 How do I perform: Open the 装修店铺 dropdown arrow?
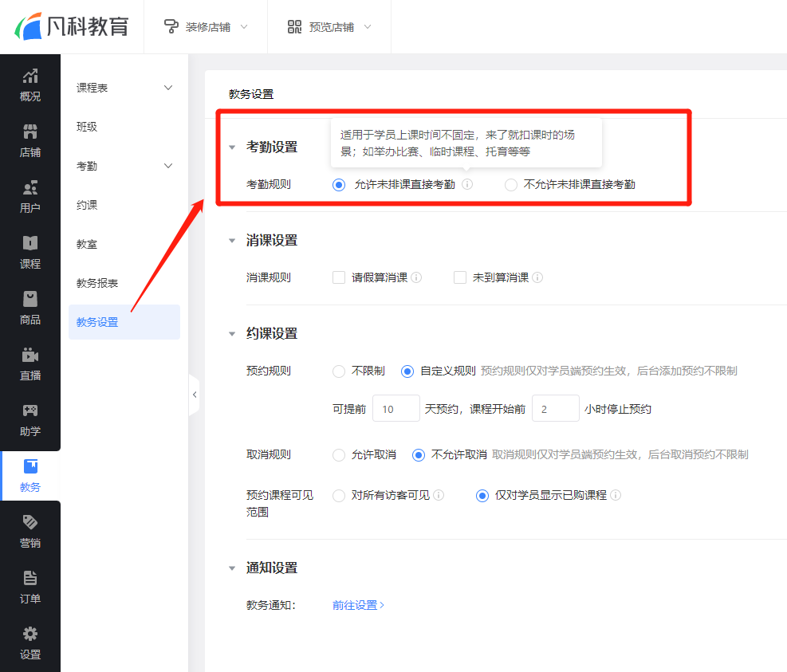244,26
